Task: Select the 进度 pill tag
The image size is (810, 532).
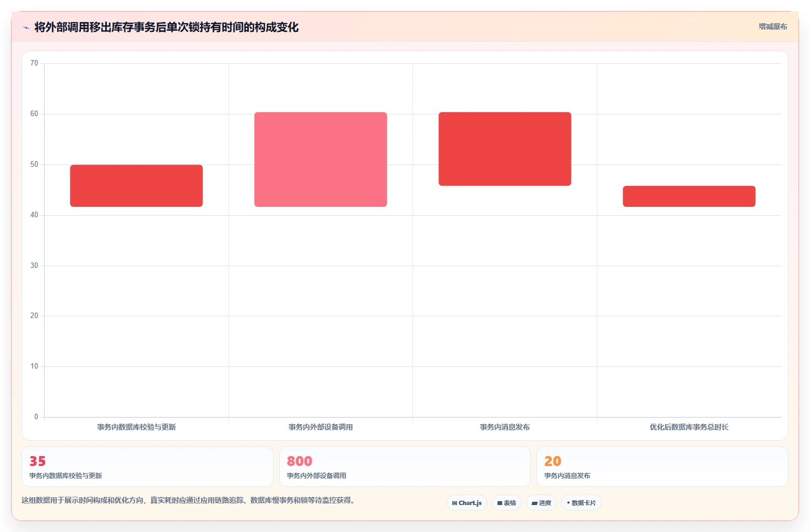Action: [541, 503]
